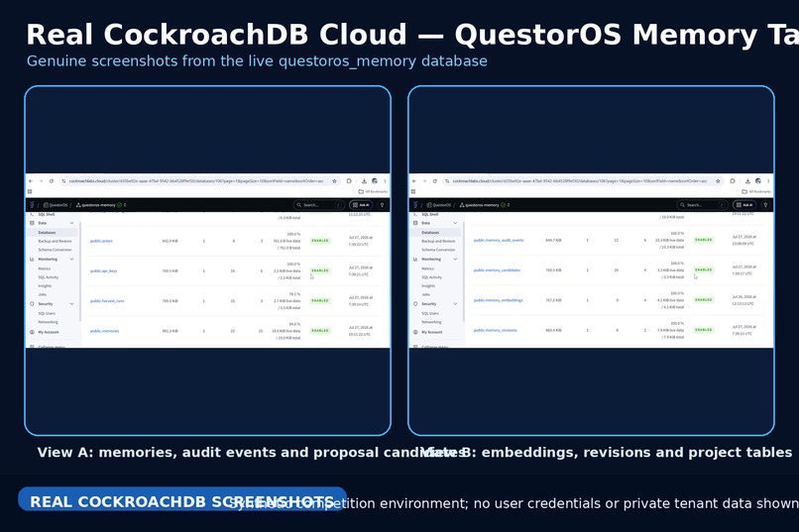Open public.actors table in View A
Image resolution: width=799 pixels, height=532 pixels.
click(101, 241)
